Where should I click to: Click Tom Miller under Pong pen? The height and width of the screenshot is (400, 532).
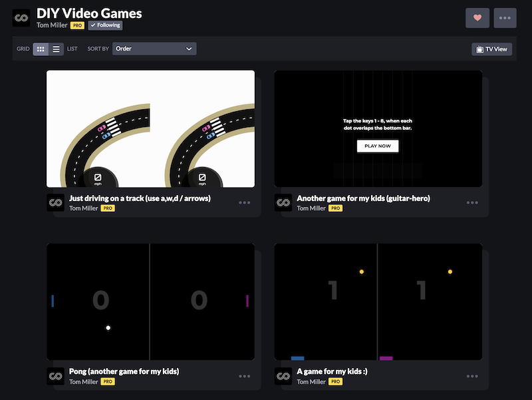tap(84, 381)
